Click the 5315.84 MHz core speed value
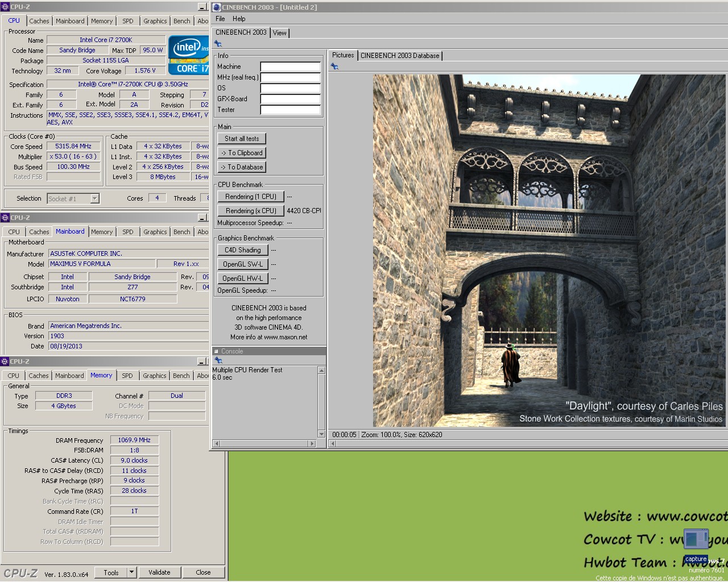 pos(73,146)
